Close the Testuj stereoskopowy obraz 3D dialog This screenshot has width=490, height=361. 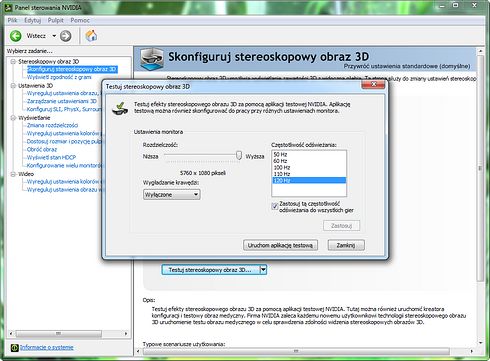coord(373,85)
